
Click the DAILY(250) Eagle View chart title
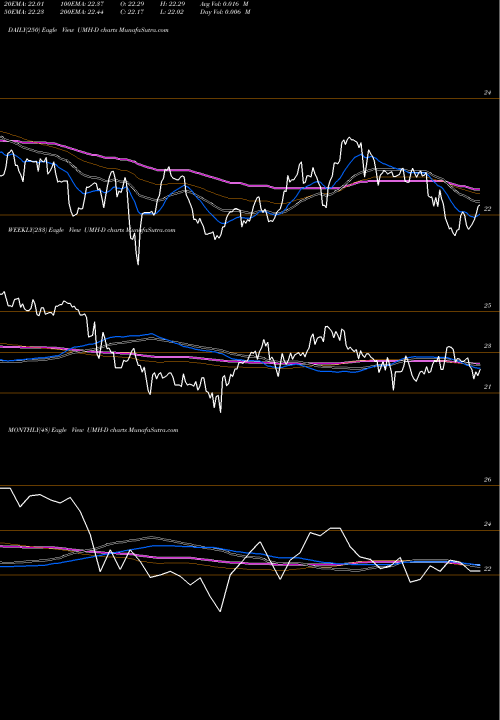[x=88, y=30]
